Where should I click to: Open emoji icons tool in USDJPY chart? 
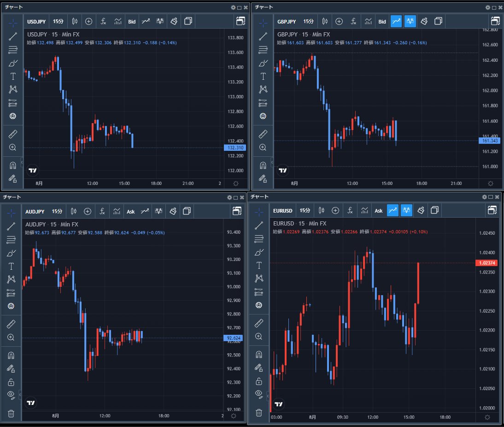coord(13,116)
